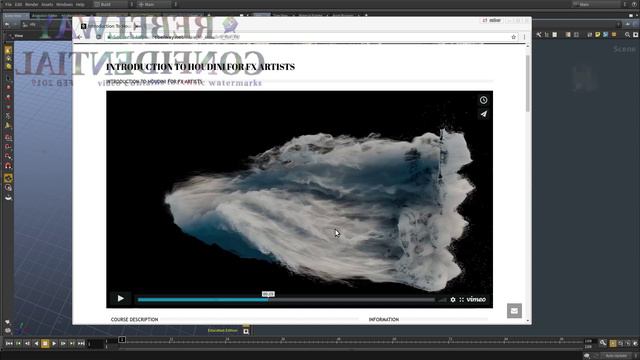Click the View label in viewport toolbar
Viewport: 640px width, 360px height.
click(19, 36)
